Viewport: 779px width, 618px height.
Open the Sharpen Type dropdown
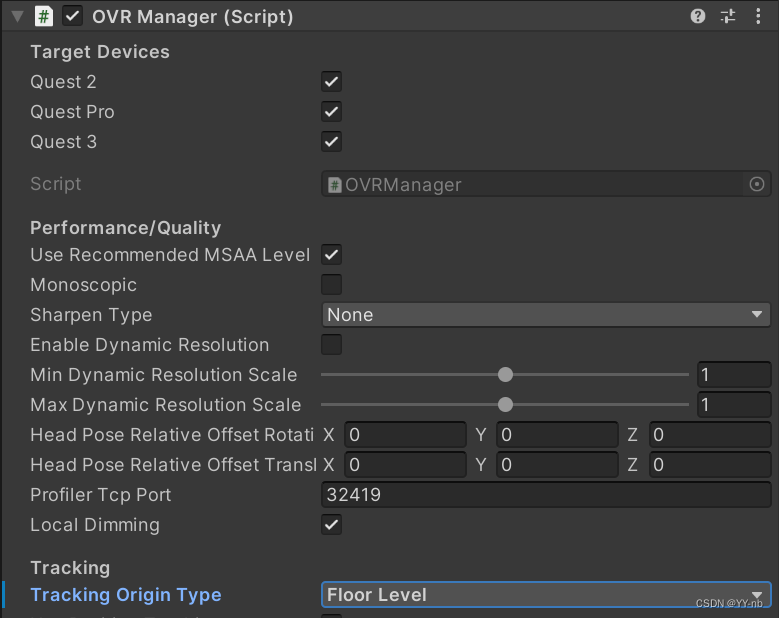point(546,315)
